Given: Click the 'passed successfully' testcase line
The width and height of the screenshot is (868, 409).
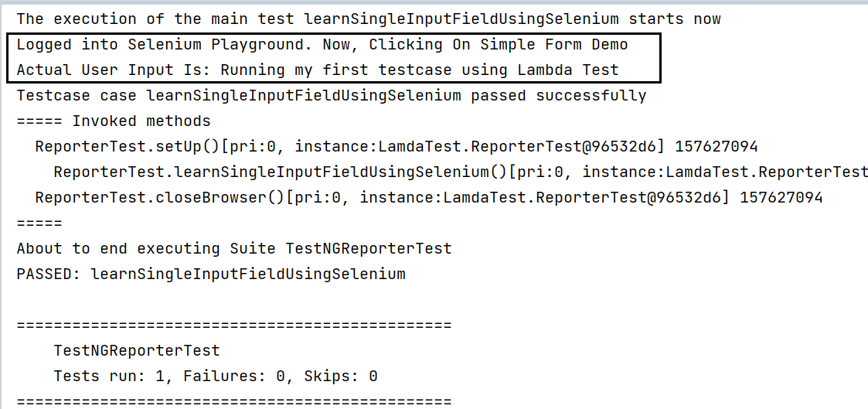Looking at the screenshot, I should [332, 96].
